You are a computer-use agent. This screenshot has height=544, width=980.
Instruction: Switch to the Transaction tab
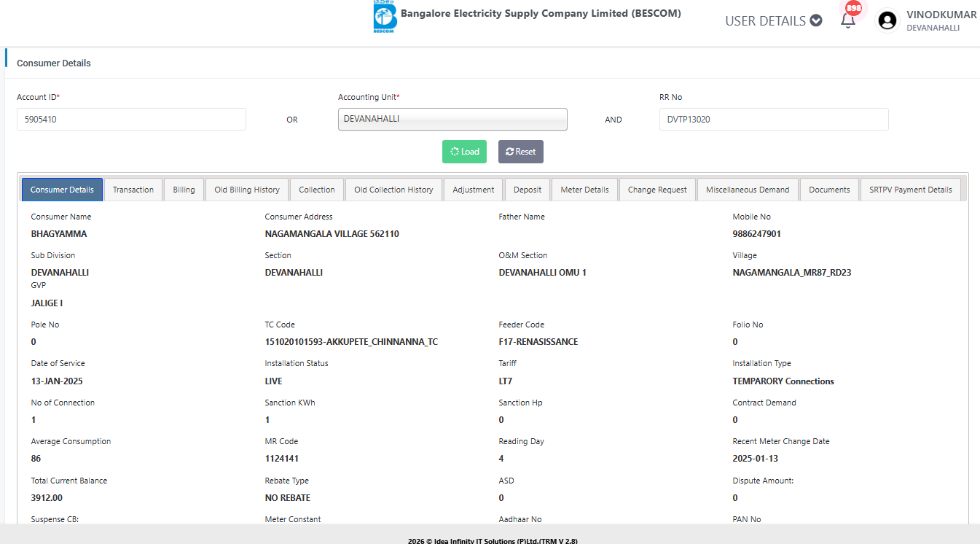tap(133, 190)
